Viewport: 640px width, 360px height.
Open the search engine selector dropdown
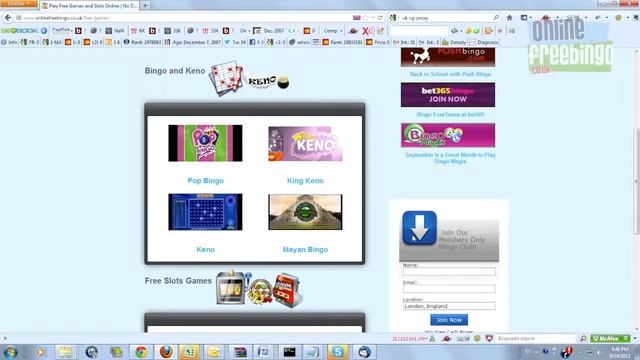coord(394,18)
